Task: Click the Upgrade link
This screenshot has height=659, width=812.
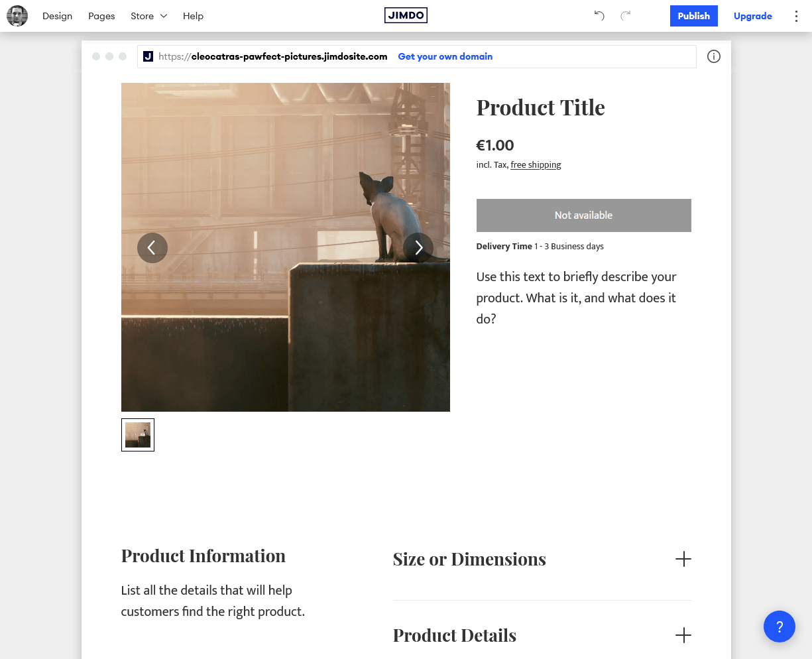Action: coord(753,16)
